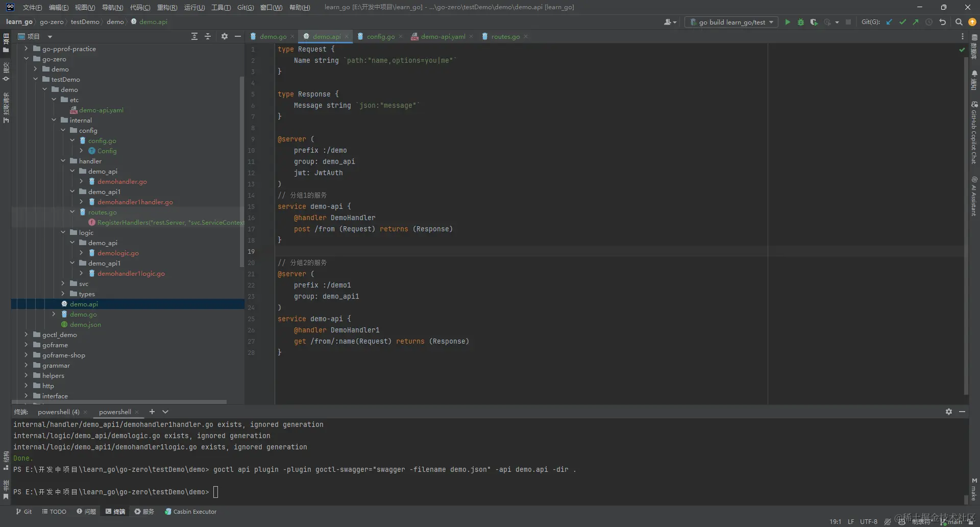
Task: Hide the terminal panel
Action: click(x=962, y=412)
